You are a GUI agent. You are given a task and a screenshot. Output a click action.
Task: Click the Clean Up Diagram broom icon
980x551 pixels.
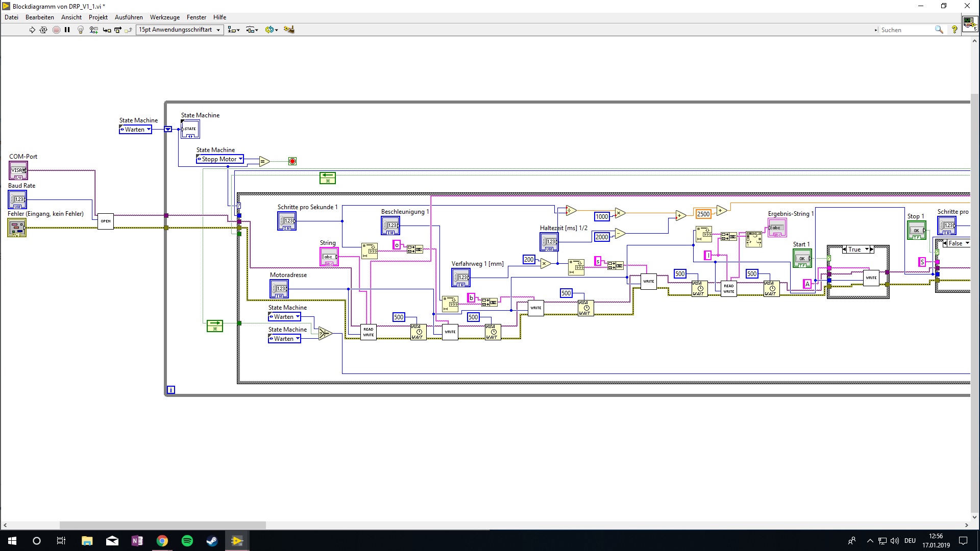[x=289, y=30]
